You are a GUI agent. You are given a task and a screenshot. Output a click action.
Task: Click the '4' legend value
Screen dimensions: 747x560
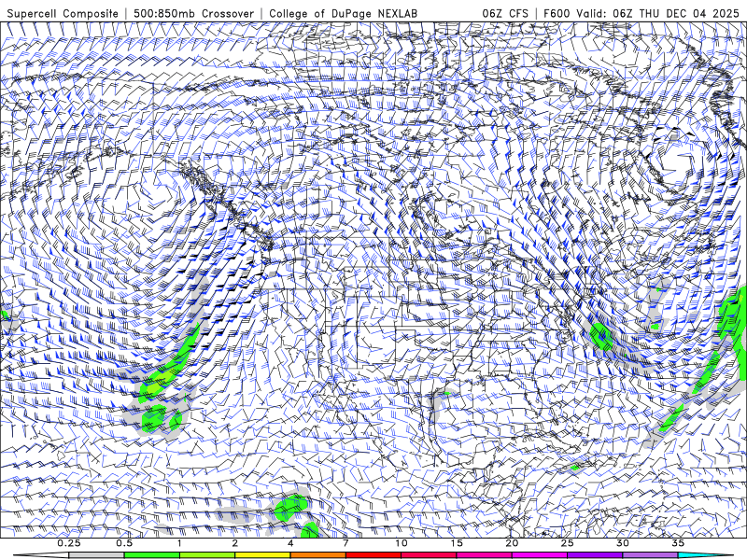[290, 543]
